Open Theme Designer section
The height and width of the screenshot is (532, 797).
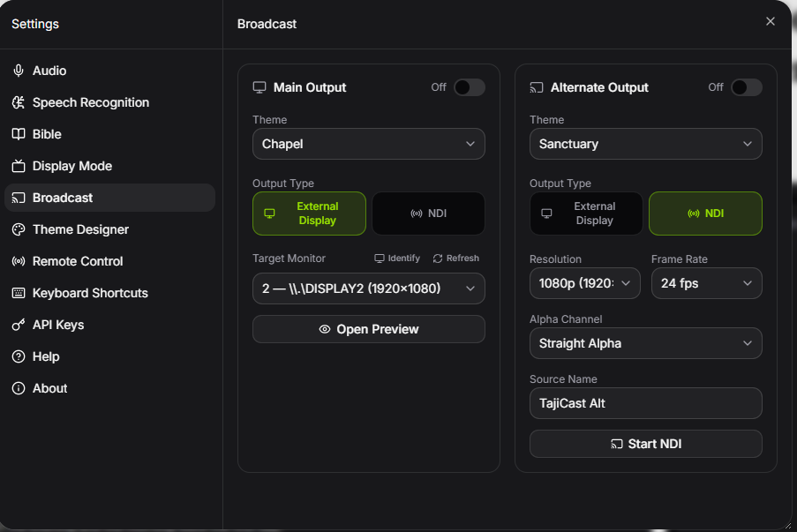point(109,229)
